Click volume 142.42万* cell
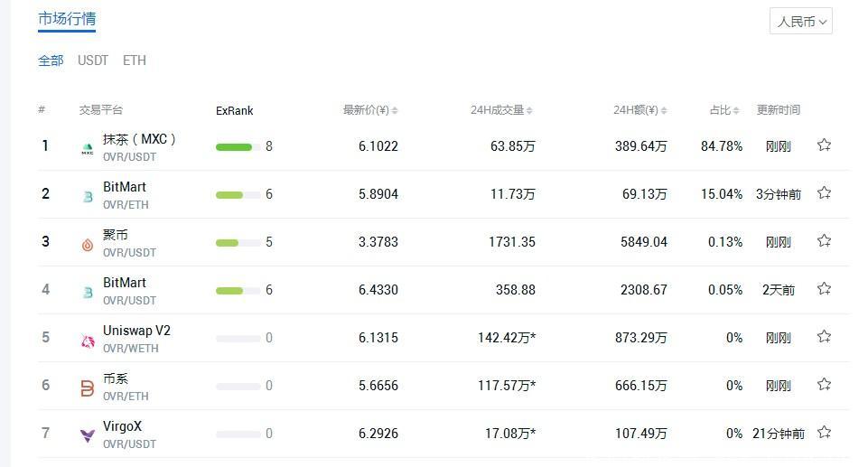 coord(507,338)
